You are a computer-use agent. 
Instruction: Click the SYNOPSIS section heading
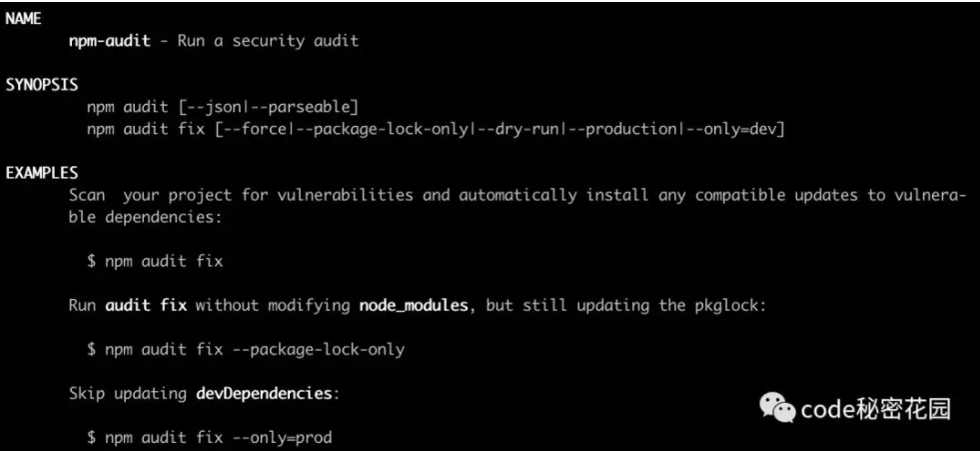41,85
